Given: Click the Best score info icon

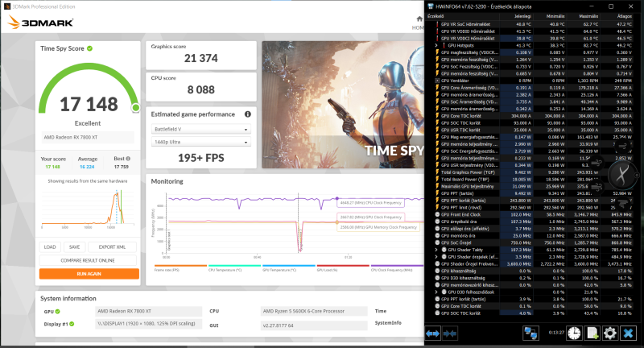Looking at the screenshot, I should click(x=128, y=159).
